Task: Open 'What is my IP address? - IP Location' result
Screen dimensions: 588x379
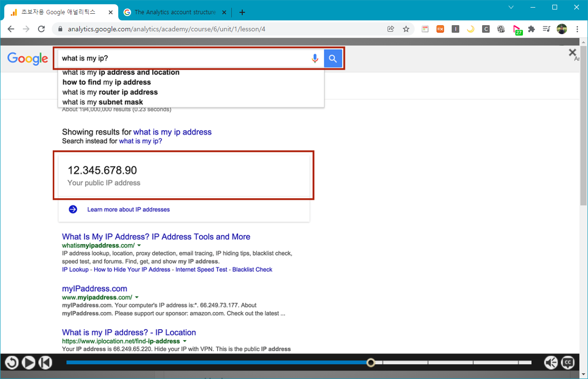Action: [x=129, y=332]
